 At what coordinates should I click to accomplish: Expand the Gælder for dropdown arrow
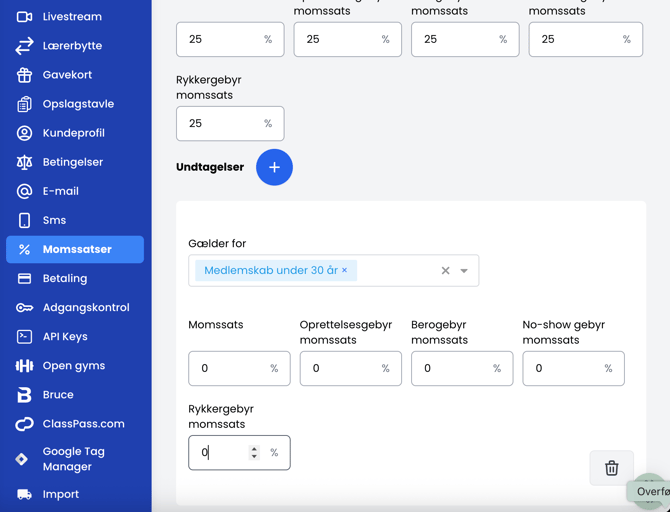point(464,270)
